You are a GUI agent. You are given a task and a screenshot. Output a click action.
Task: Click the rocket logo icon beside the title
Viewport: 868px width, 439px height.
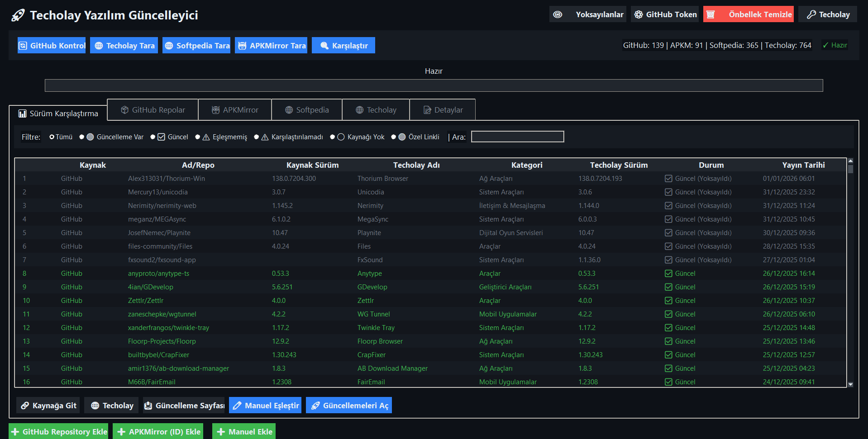pyautogui.click(x=18, y=15)
